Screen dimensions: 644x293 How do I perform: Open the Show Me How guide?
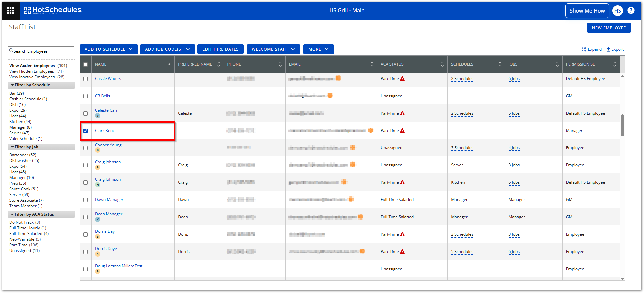pyautogui.click(x=587, y=11)
